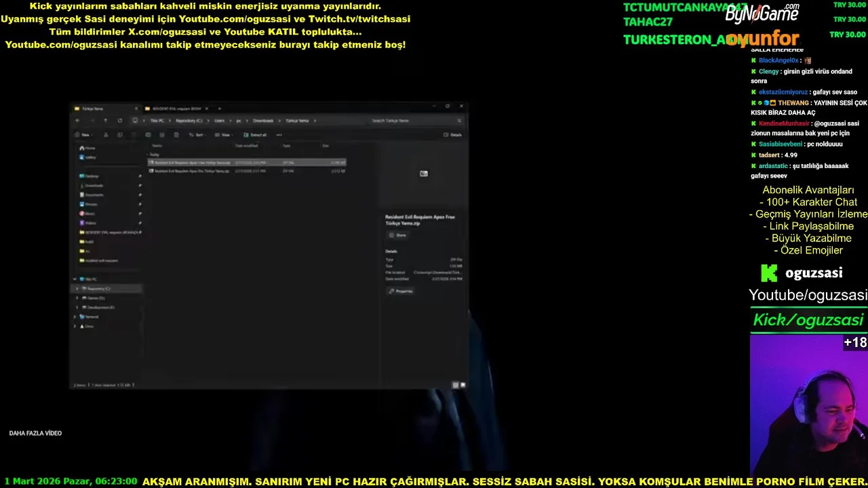Switch to the RESIDENT EVIL requiem tab
The image size is (868, 488).
[176, 108]
